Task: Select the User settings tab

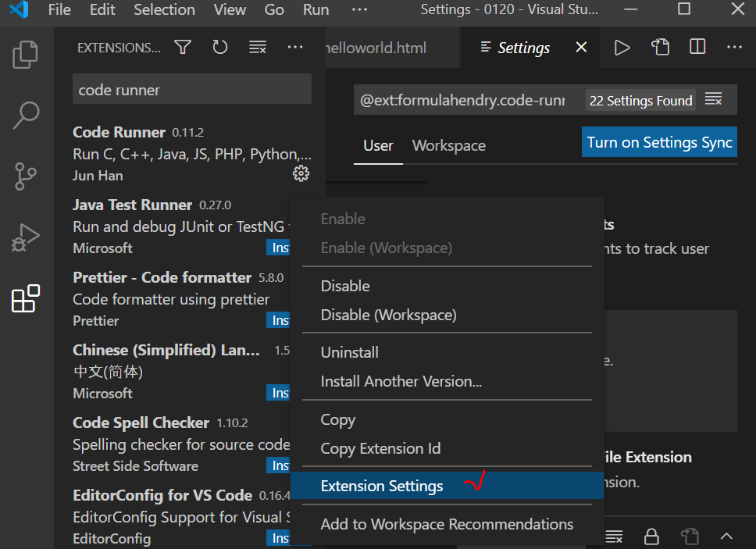Action: [379, 145]
